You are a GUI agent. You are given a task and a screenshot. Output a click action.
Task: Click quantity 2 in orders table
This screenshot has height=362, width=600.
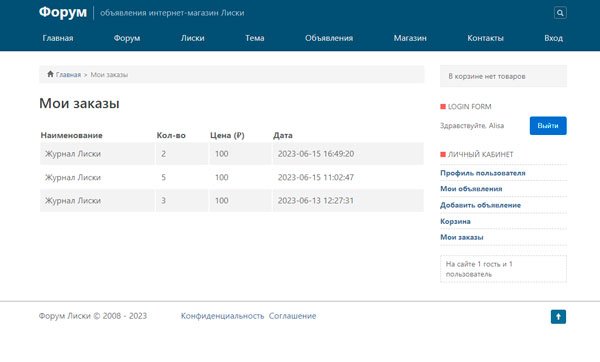163,154
